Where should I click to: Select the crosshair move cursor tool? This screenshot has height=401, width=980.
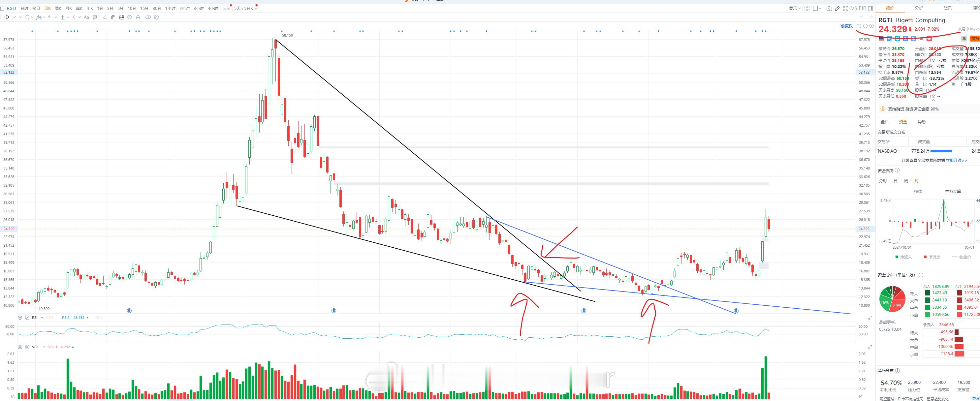pyautogui.click(x=7, y=17)
